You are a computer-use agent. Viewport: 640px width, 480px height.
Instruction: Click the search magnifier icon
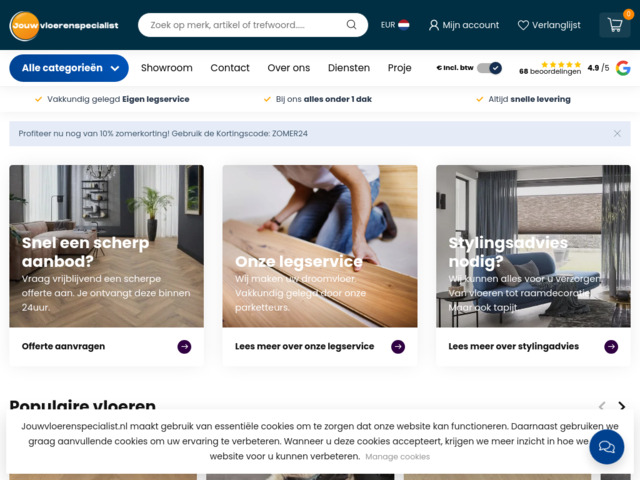pyautogui.click(x=351, y=25)
